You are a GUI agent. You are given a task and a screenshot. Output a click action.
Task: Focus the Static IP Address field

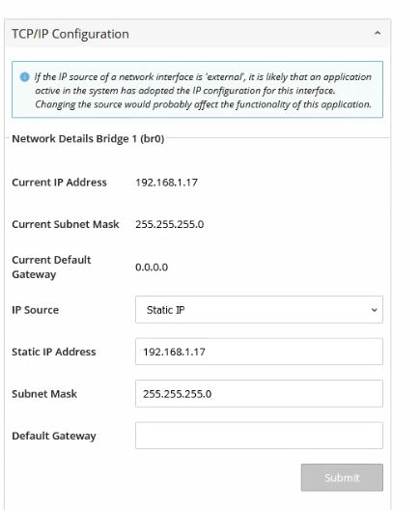coord(259,352)
